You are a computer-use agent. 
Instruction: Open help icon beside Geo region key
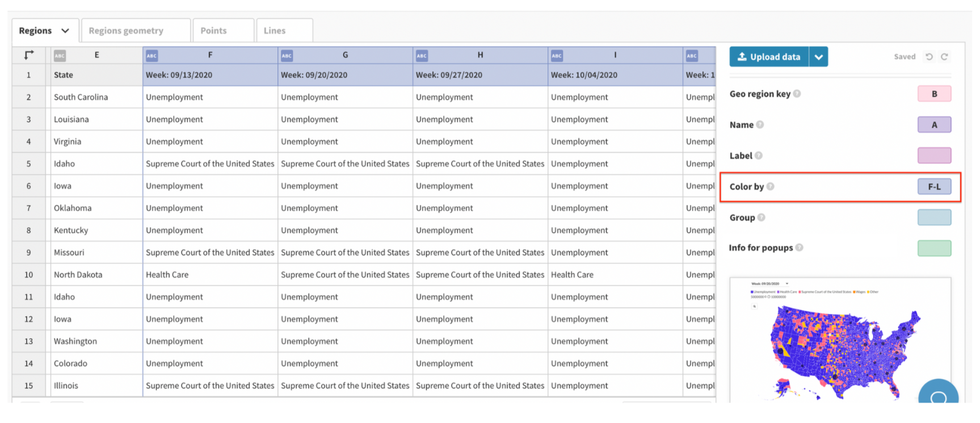(x=797, y=94)
